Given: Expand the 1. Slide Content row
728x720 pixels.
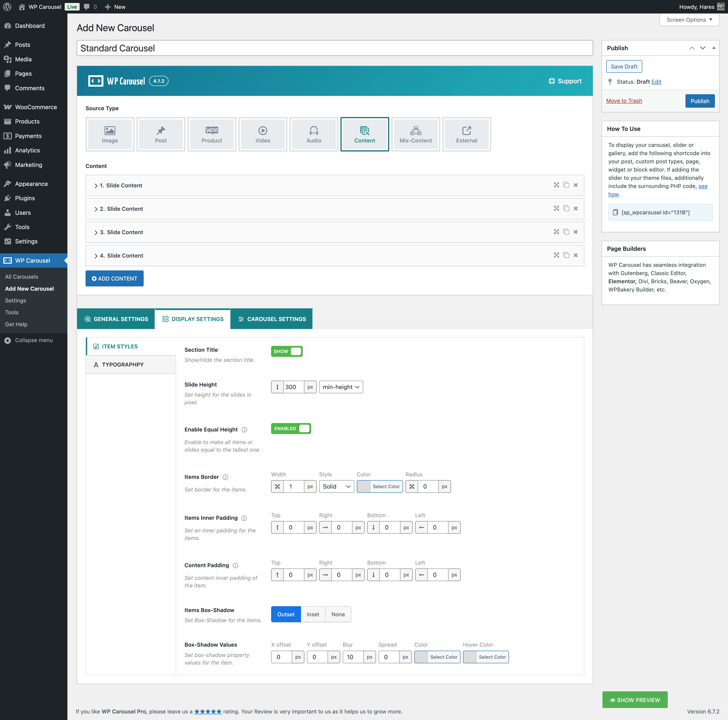Looking at the screenshot, I should pos(335,185).
